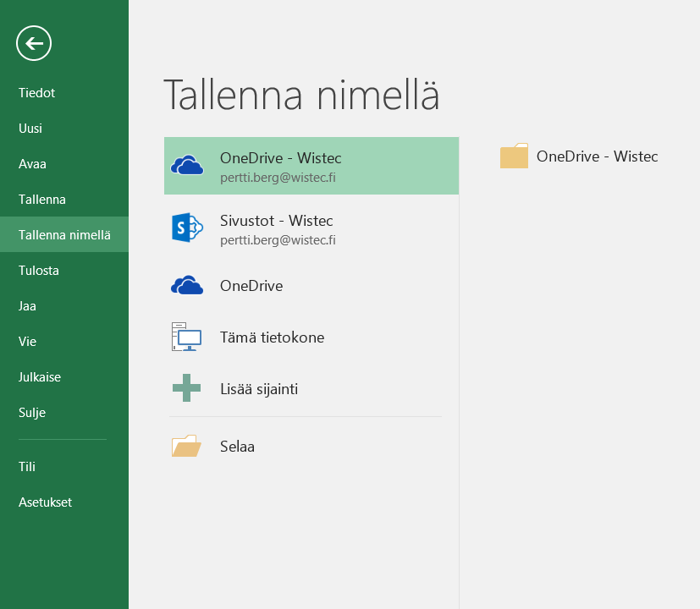Click the personal OneDrive cloud icon
This screenshot has height=609, width=700.
187,286
